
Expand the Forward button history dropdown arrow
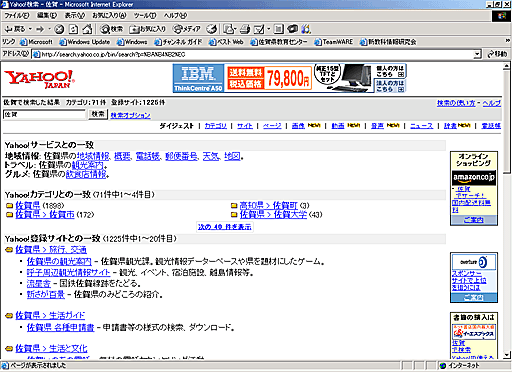coord(49,29)
